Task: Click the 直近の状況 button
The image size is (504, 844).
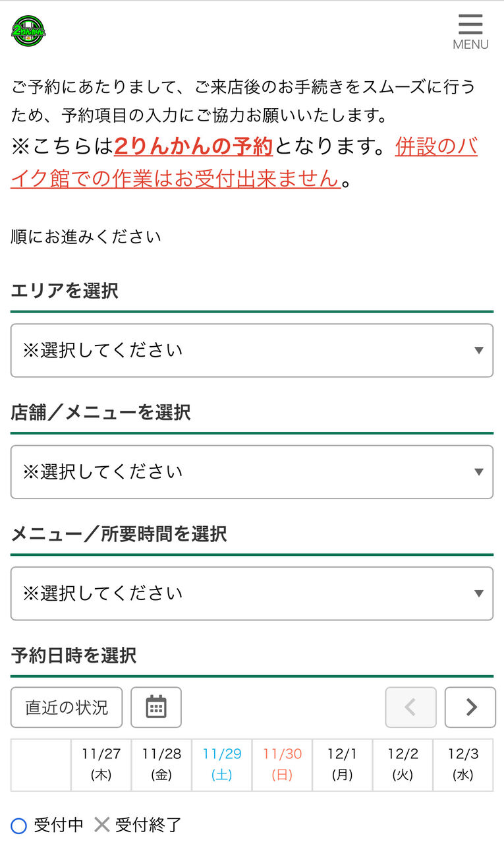Action: [67, 707]
